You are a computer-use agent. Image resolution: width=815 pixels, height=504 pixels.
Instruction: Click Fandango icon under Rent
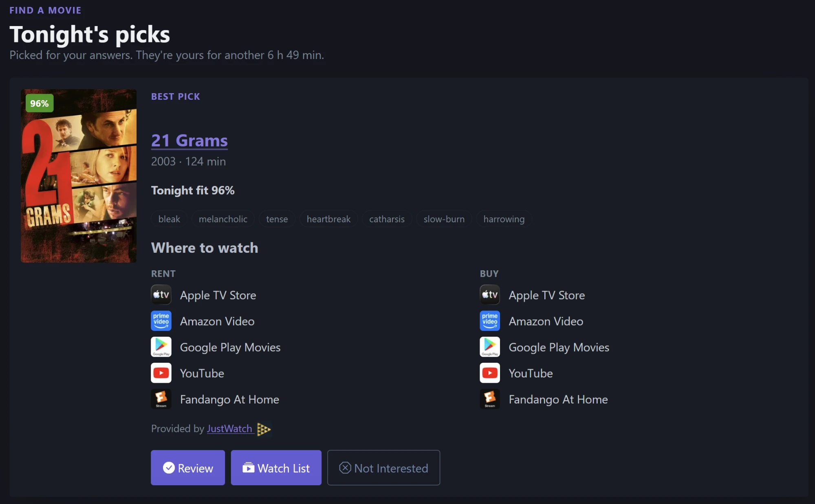161,399
